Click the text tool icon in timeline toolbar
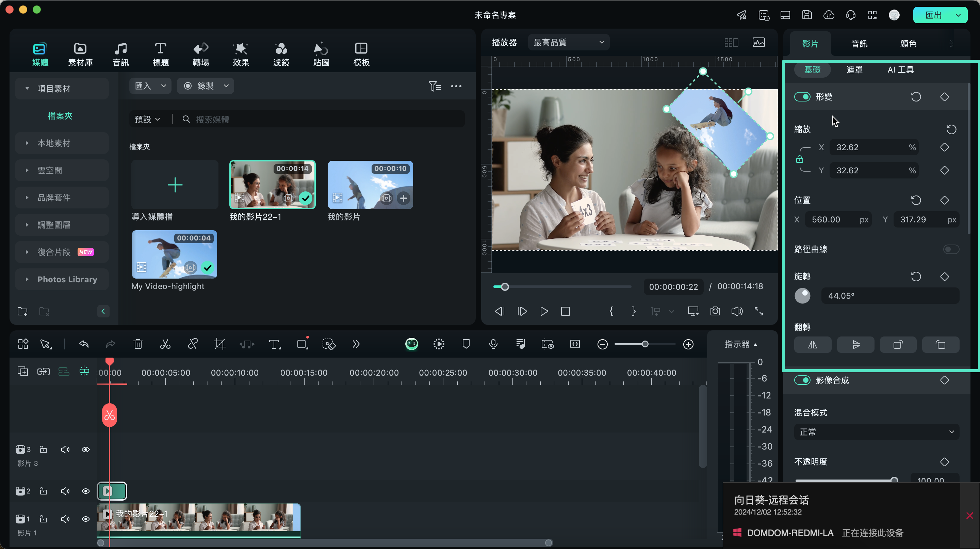This screenshot has width=980, height=549. click(274, 344)
